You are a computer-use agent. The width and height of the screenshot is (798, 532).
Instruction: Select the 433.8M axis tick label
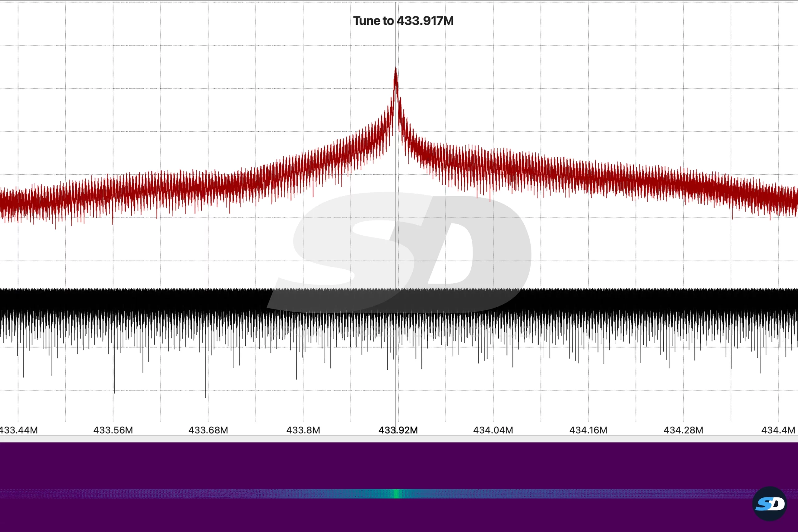pos(303,430)
